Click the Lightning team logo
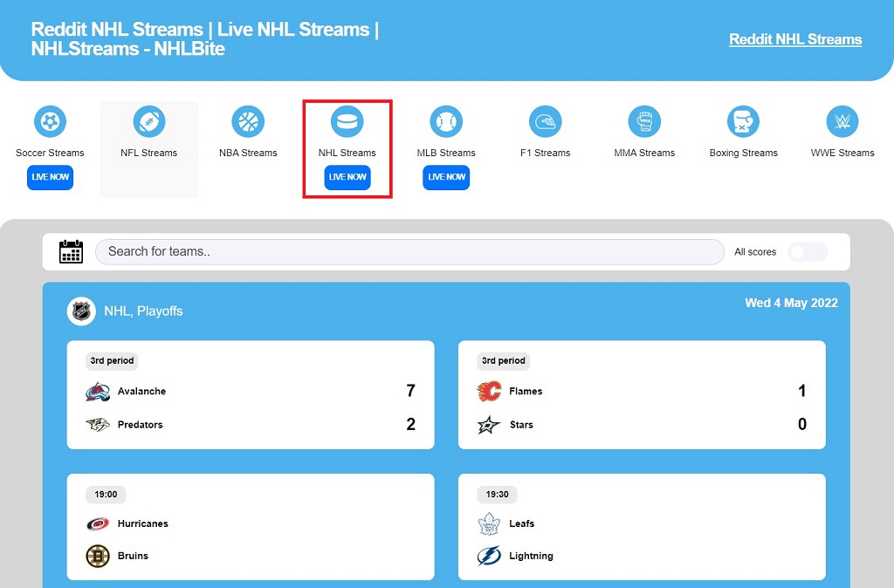Viewport: 894px width, 588px height. 489,556
